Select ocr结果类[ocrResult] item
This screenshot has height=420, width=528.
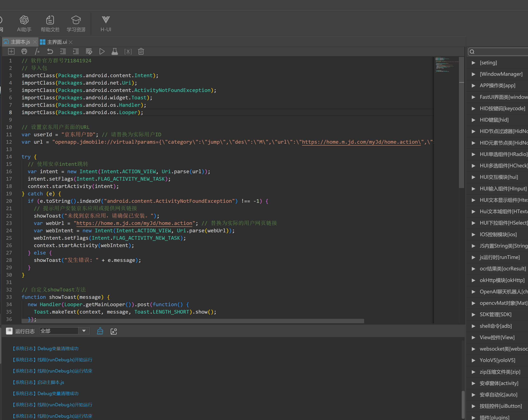503,269
